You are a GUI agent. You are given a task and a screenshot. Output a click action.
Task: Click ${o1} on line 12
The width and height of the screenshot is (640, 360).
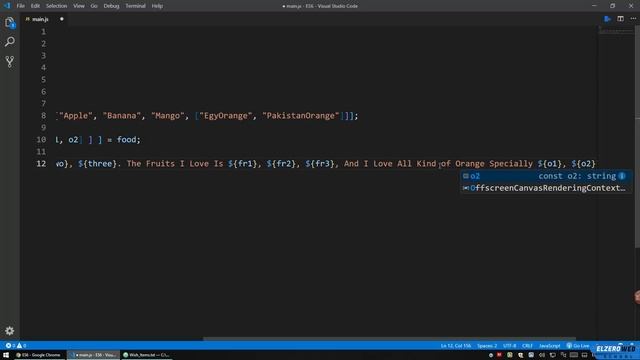click(550, 164)
